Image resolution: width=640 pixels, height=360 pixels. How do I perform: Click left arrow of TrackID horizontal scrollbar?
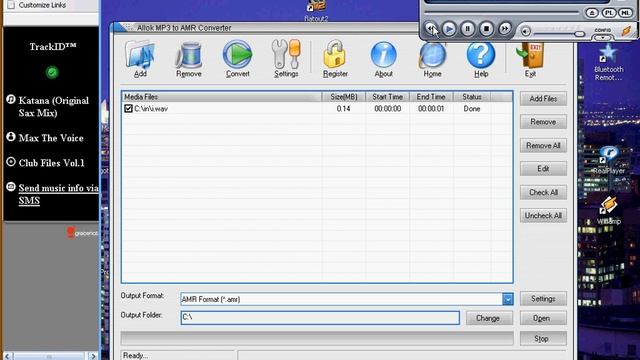coord(7,356)
